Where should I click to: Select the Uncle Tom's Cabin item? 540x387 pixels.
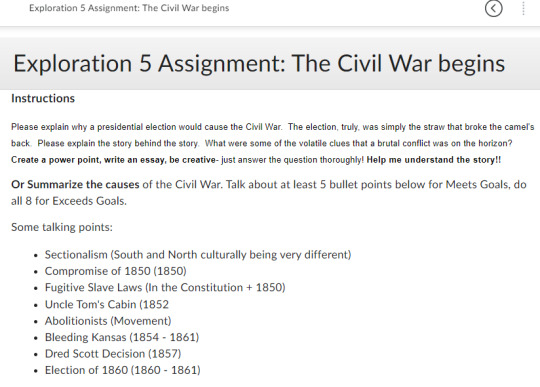(x=107, y=304)
